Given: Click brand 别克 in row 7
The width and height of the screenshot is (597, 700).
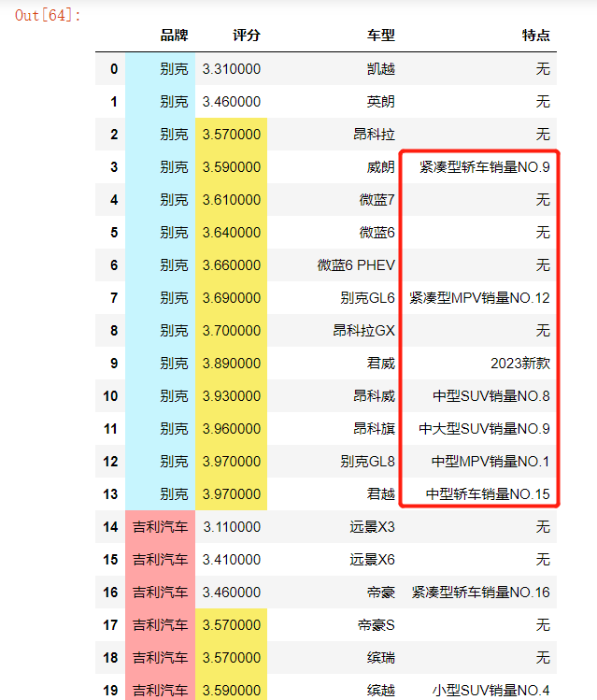Looking at the screenshot, I should [x=175, y=298].
